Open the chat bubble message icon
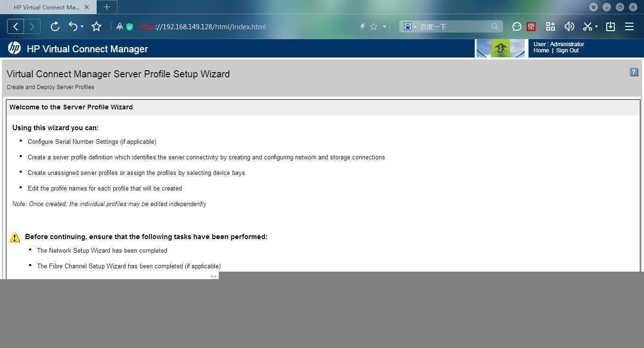644x348 pixels. [x=517, y=27]
